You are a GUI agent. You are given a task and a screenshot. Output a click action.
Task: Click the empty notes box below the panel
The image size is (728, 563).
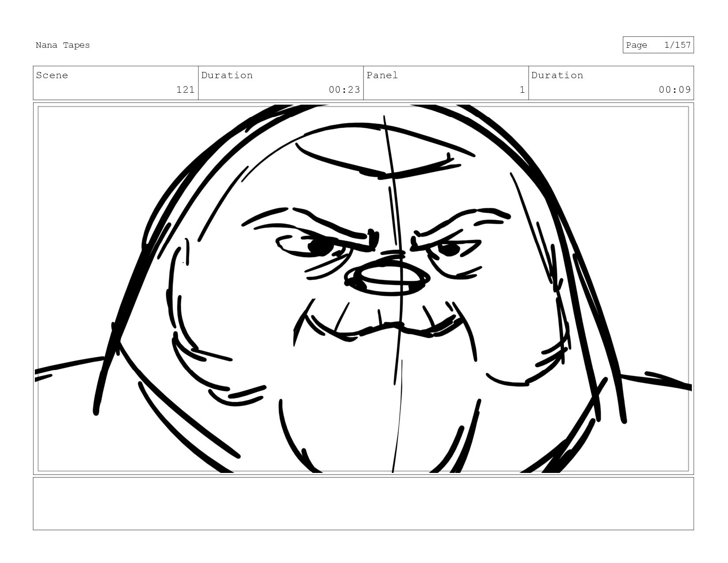(363, 503)
